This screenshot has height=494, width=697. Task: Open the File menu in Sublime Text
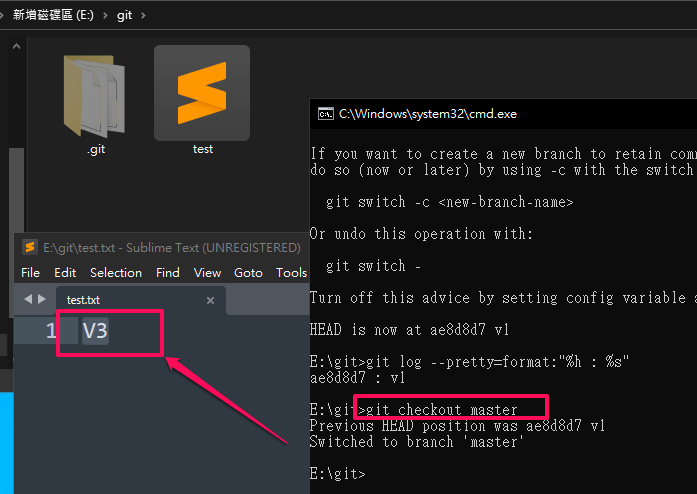pyautogui.click(x=30, y=273)
